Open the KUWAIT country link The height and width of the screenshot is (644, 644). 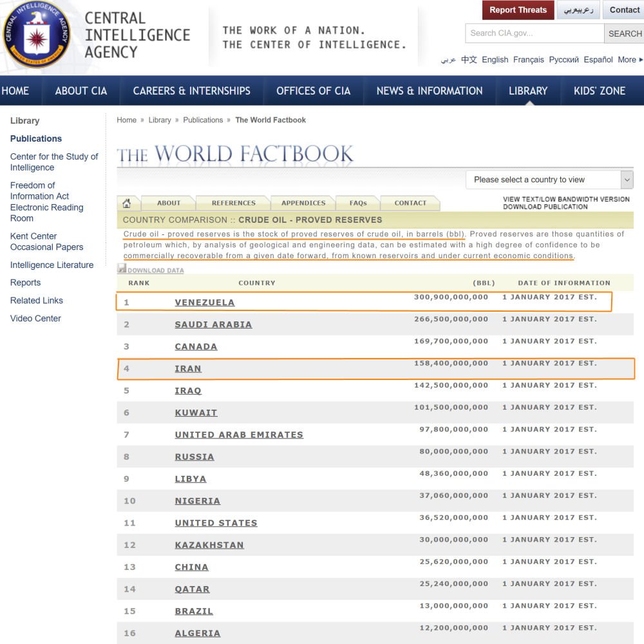click(x=196, y=413)
